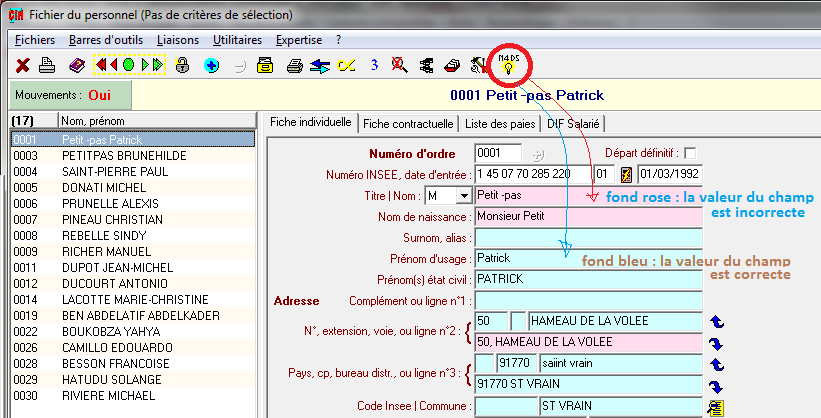Click the padlock icon in toolbar
Viewport: 821px width, 418px height.
point(182,65)
